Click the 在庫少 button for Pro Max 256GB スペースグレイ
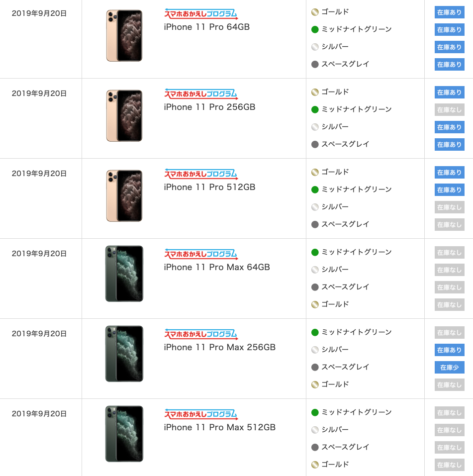This screenshot has width=473, height=476. tap(449, 368)
